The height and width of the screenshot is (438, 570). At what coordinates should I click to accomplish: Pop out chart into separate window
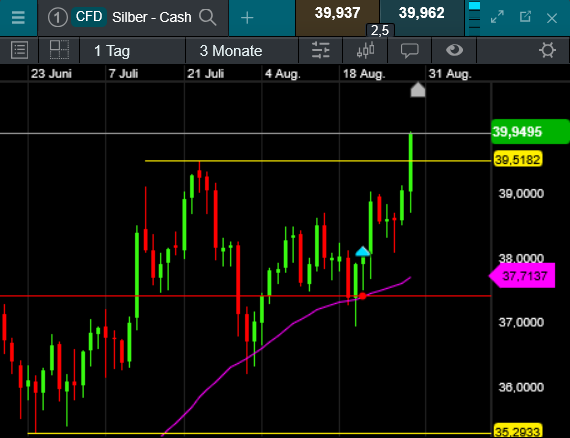525,17
